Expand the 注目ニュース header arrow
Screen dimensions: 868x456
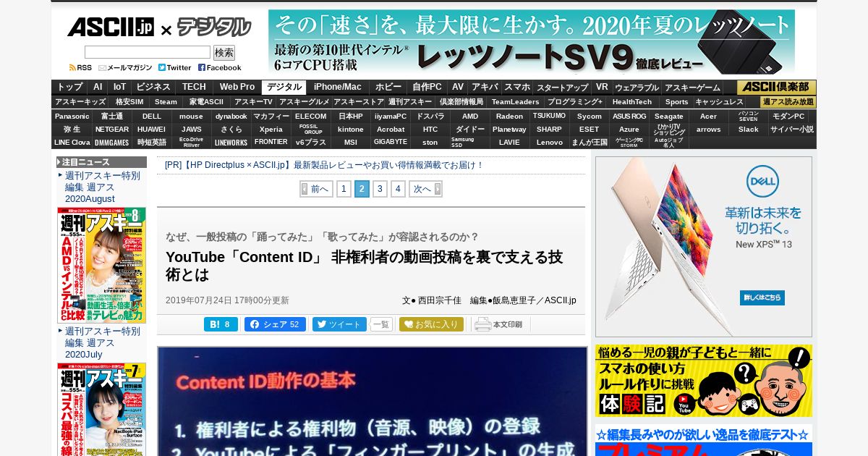click(x=59, y=162)
